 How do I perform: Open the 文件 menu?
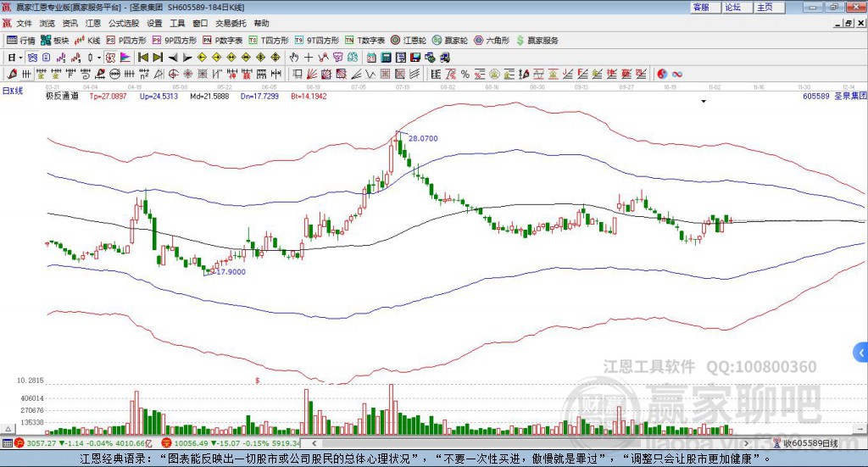tap(24, 23)
